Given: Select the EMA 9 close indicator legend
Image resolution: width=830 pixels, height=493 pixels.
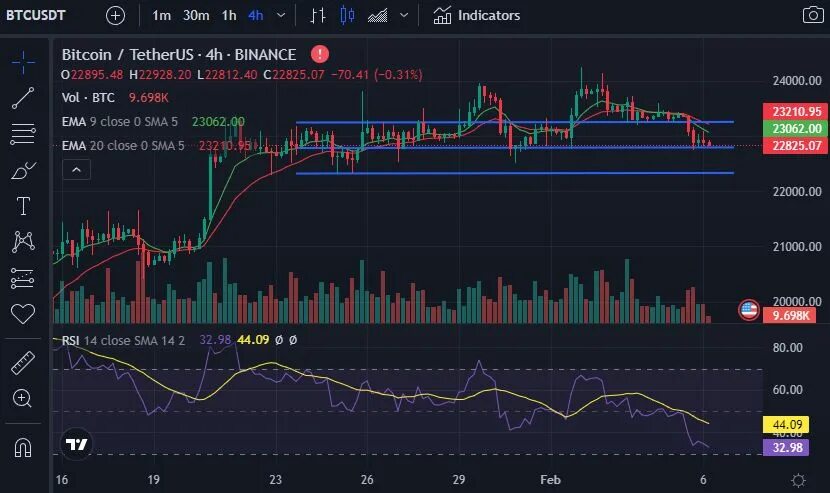Looking at the screenshot, I should (x=119, y=121).
